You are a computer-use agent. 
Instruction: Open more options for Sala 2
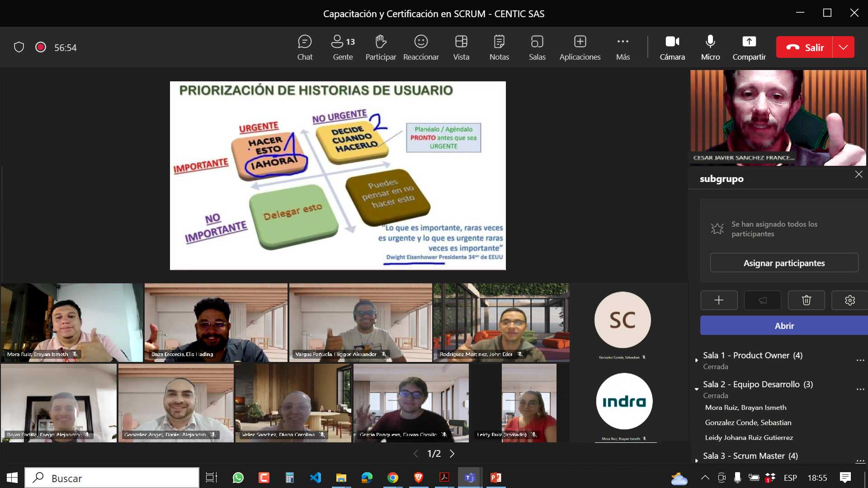tap(860, 389)
